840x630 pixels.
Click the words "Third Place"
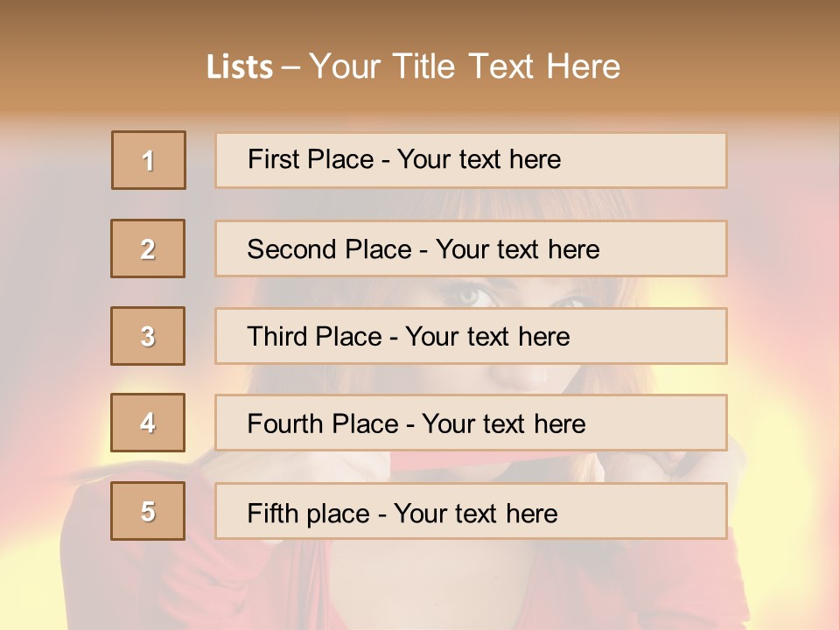[x=314, y=337]
